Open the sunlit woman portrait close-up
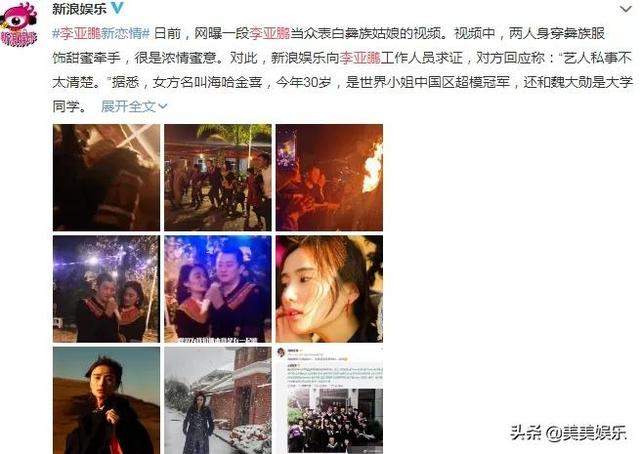640x454 pixels. pos(329,289)
